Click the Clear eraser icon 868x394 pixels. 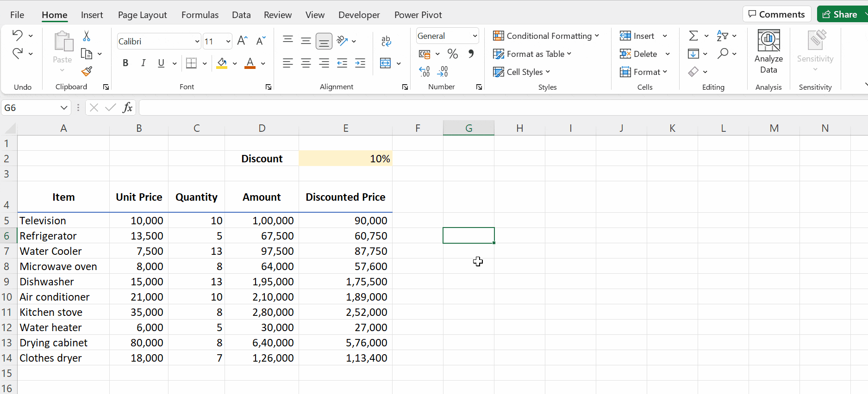pyautogui.click(x=693, y=72)
